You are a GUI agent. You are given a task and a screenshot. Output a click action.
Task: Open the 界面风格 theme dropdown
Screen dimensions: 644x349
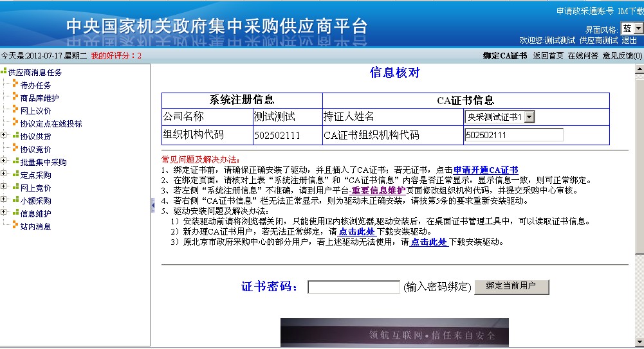pos(631,29)
